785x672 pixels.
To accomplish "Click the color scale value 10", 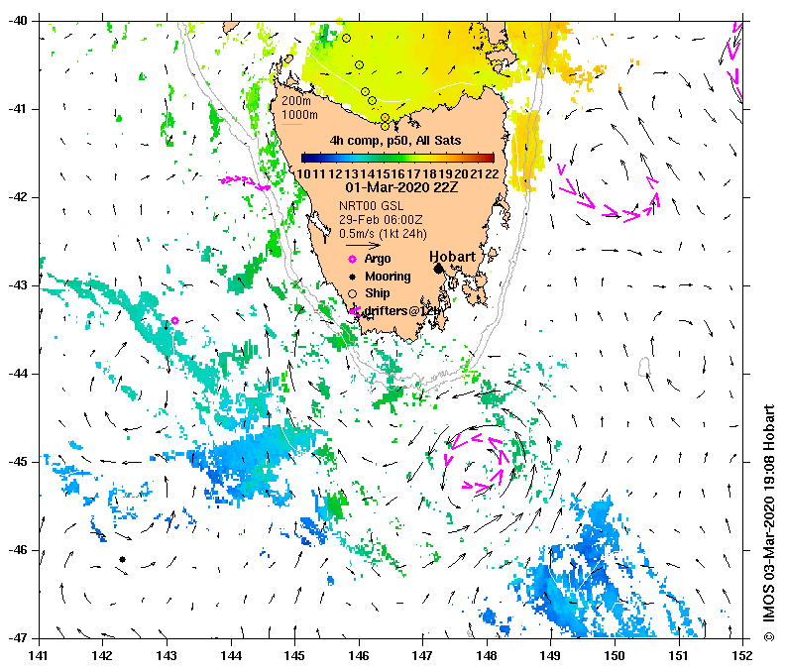I will tap(304, 173).
